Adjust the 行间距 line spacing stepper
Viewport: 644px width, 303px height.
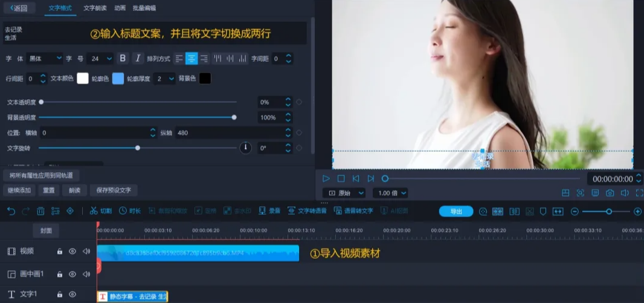point(43,79)
